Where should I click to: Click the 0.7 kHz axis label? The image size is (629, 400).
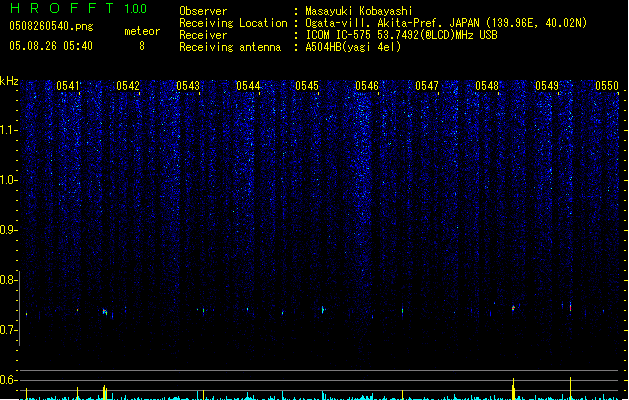click(8, 330)
